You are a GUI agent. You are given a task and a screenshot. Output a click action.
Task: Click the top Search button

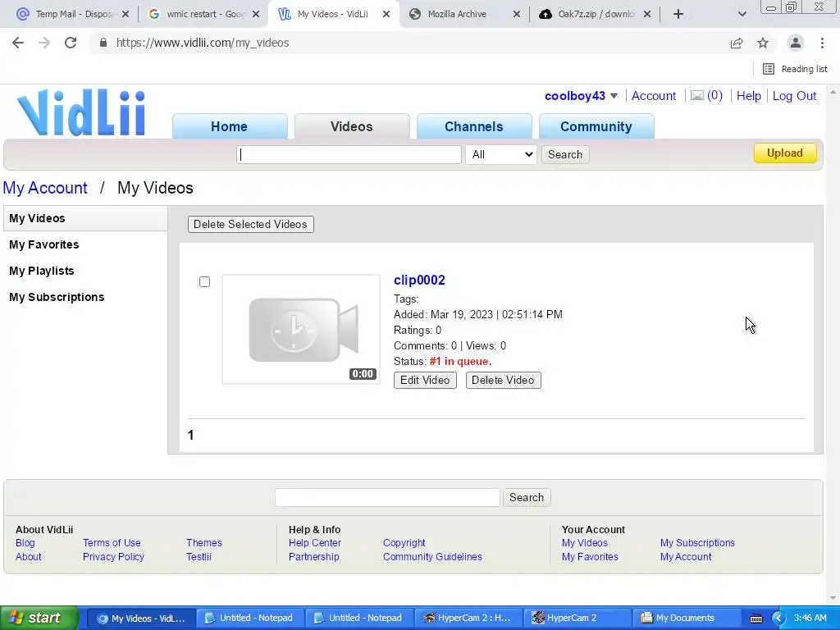(x=564, y=155)
